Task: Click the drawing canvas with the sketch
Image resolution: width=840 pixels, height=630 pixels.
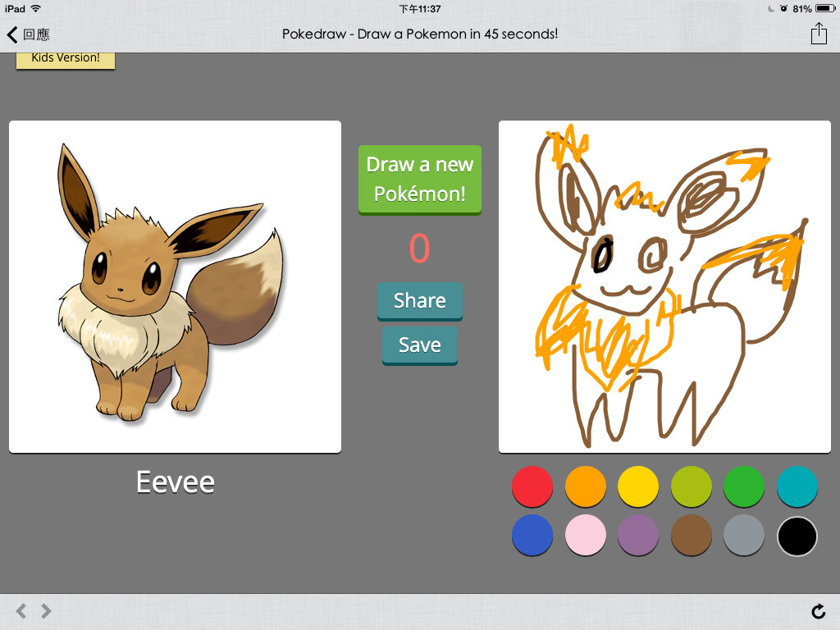Action: coord(664,286)
